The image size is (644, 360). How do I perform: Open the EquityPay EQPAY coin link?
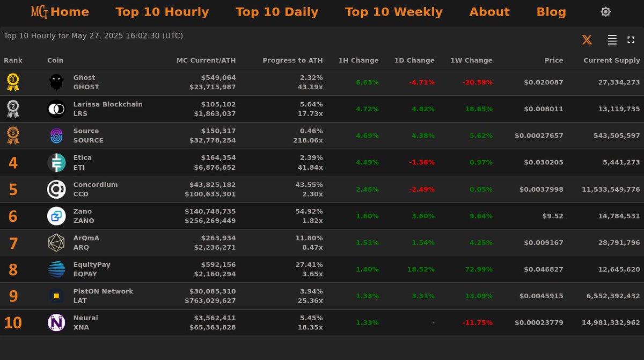tap(92, 269)
